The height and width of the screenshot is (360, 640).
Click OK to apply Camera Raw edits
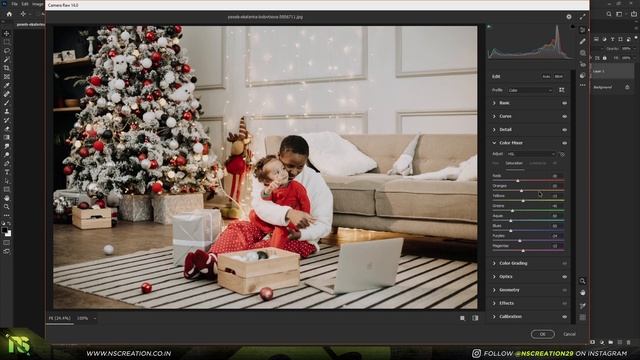tap(542, 334)
